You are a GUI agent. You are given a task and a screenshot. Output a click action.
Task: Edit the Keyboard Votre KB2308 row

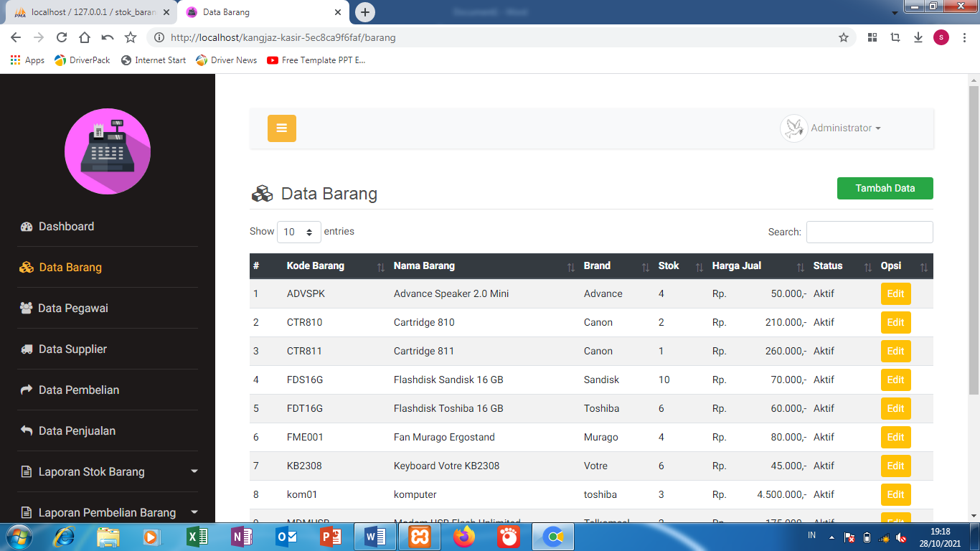pos(895,466)
